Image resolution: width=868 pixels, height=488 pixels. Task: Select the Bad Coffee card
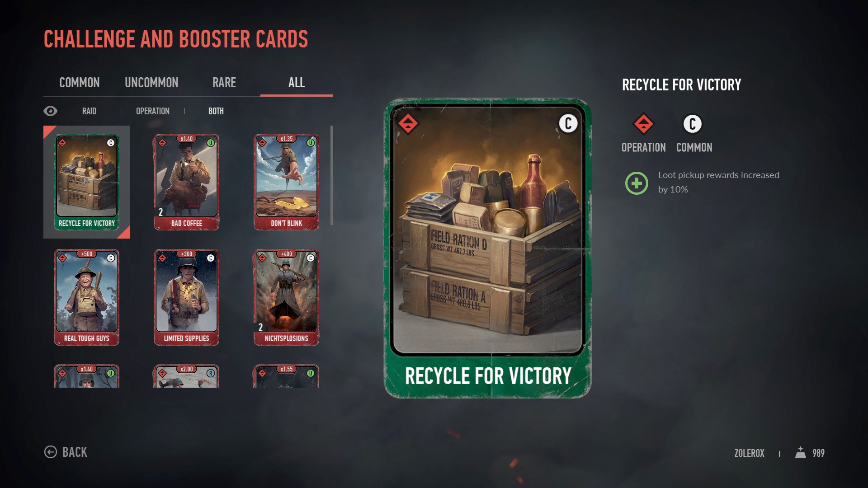(x=187, y=182)
